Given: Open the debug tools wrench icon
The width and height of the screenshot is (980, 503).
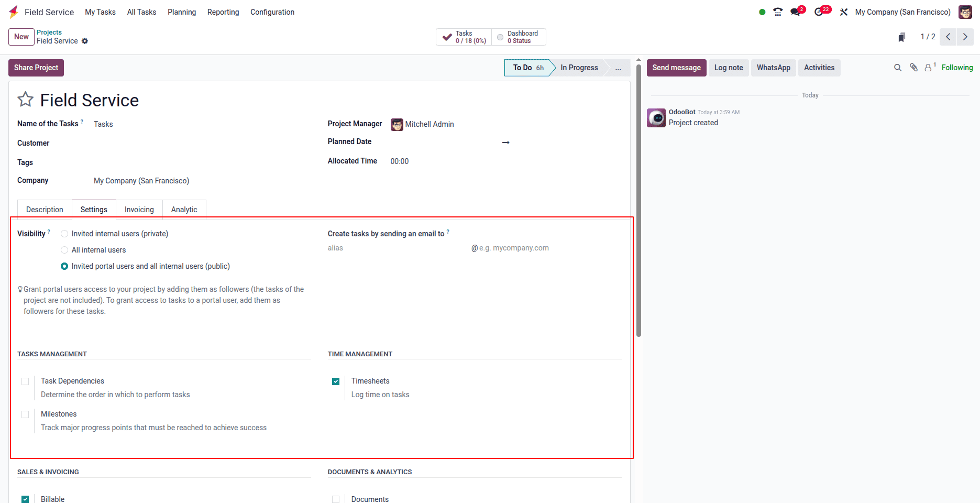Looking at the screenshot, I should point(844,12).
